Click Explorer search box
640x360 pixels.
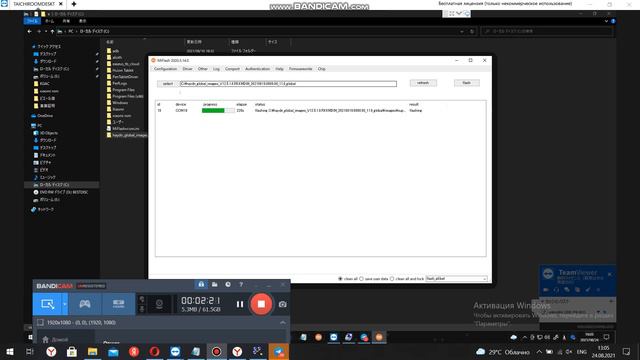[x=546, y=31]
